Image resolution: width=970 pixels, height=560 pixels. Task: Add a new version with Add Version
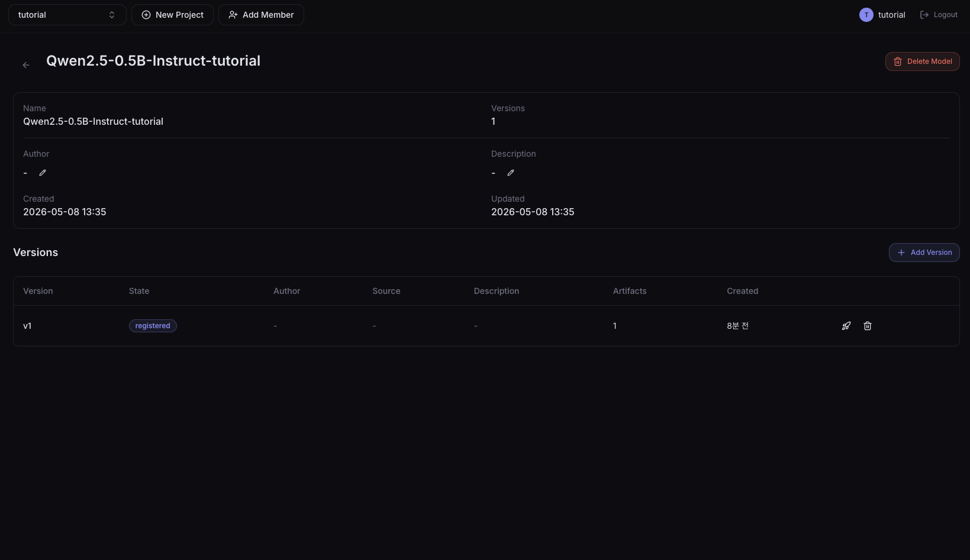(x=924, y=253)
